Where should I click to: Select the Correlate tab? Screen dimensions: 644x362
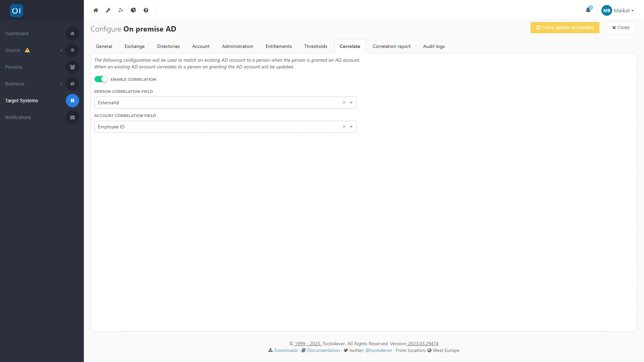[x=350, y=46]
